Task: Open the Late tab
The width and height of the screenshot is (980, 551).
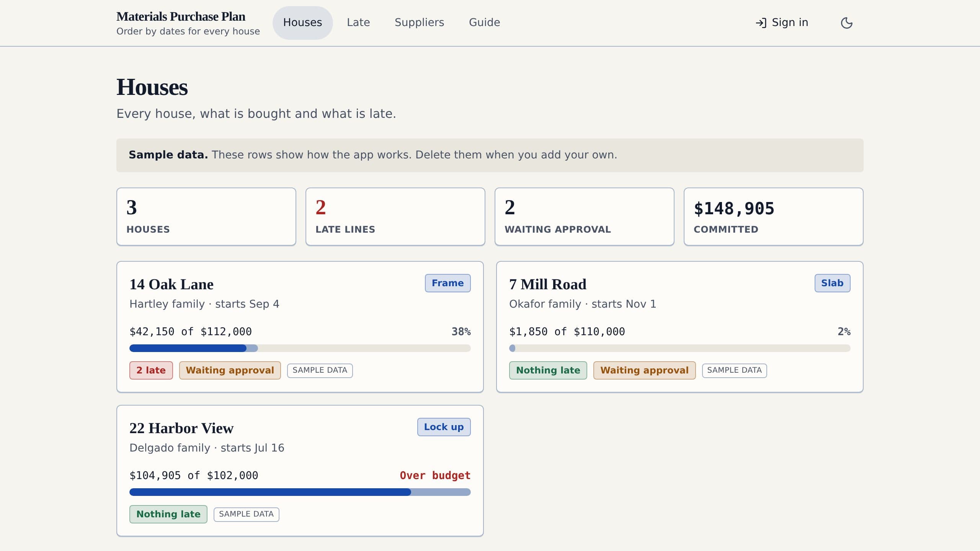Action: coord(358,23)
